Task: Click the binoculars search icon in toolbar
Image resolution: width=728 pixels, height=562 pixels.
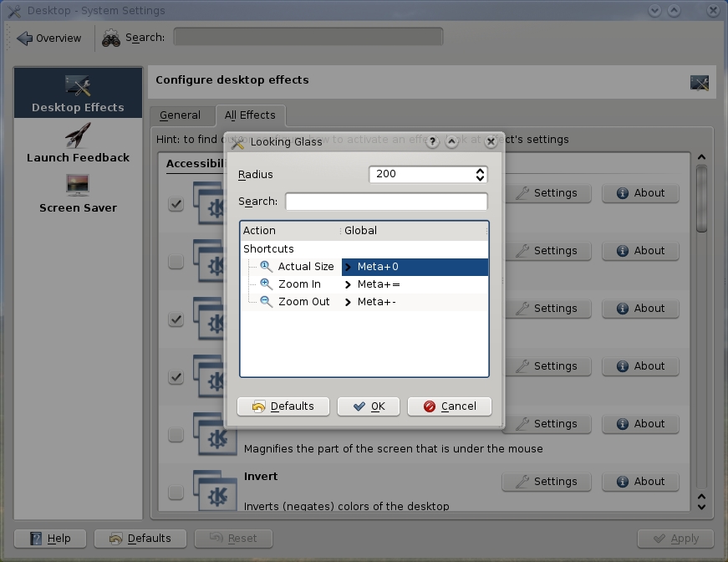Action: 111,38
